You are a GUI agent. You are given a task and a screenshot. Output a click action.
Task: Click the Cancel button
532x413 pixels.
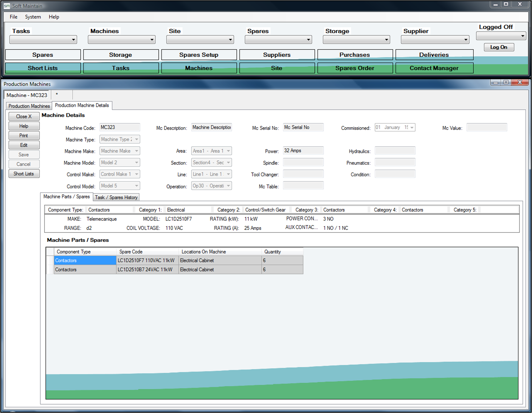click(24, 164)
